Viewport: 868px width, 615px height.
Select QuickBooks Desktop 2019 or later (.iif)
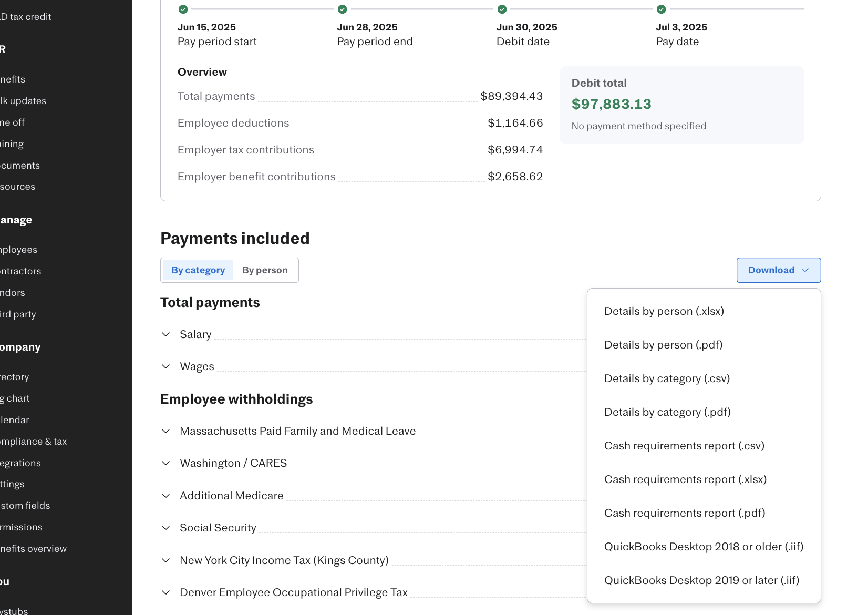(701, 580)
